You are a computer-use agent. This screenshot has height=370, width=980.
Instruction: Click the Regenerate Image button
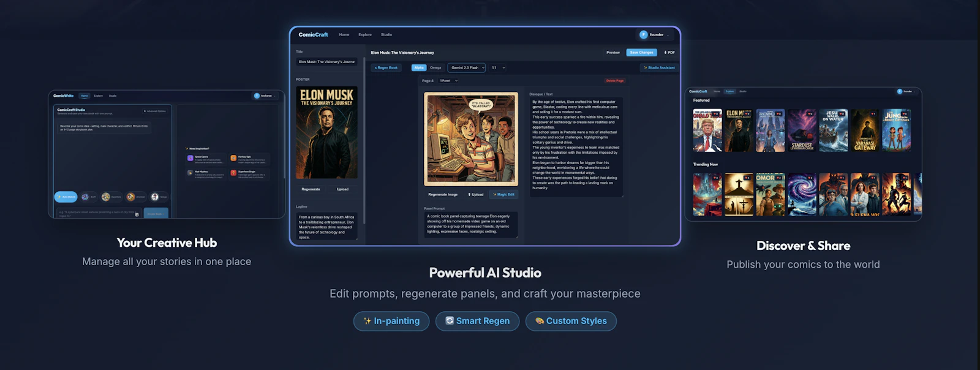coord(443,194)
